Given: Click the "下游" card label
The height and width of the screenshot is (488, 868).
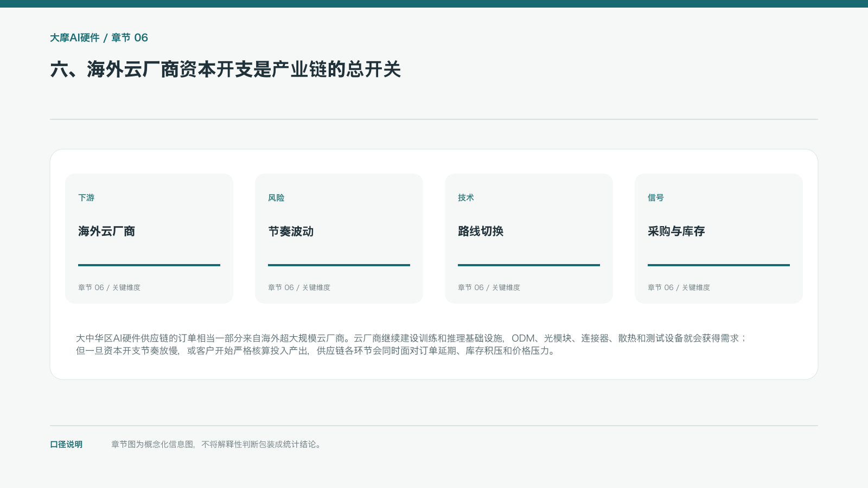Looking at the screenshot, I should tap(86, 198).
